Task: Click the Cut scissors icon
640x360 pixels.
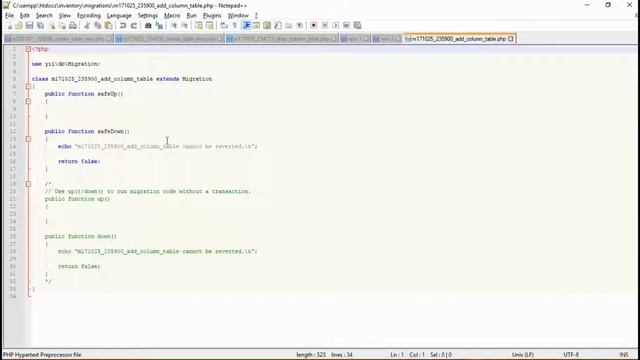Action: click(87, 26)
